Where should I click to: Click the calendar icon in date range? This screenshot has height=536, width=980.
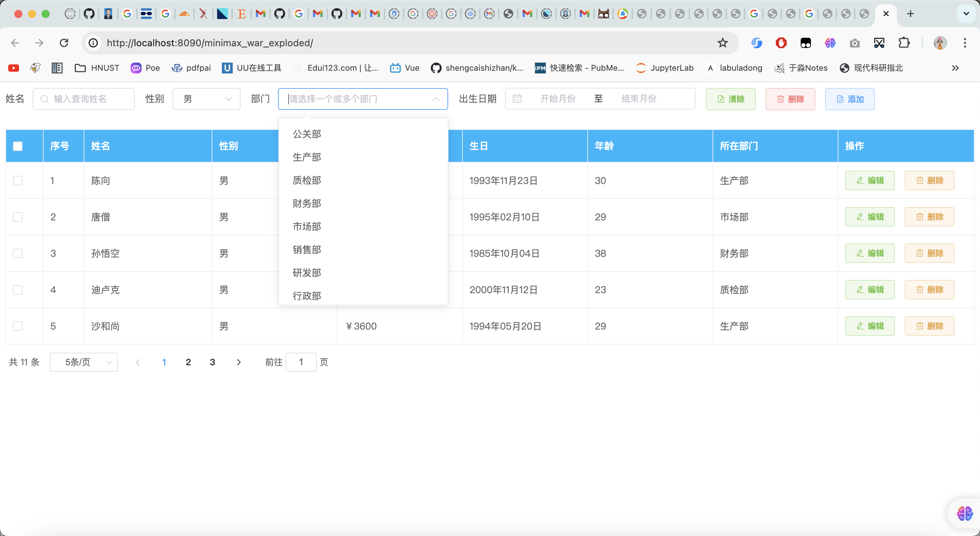pyautogui.click(x=517, y=99)
